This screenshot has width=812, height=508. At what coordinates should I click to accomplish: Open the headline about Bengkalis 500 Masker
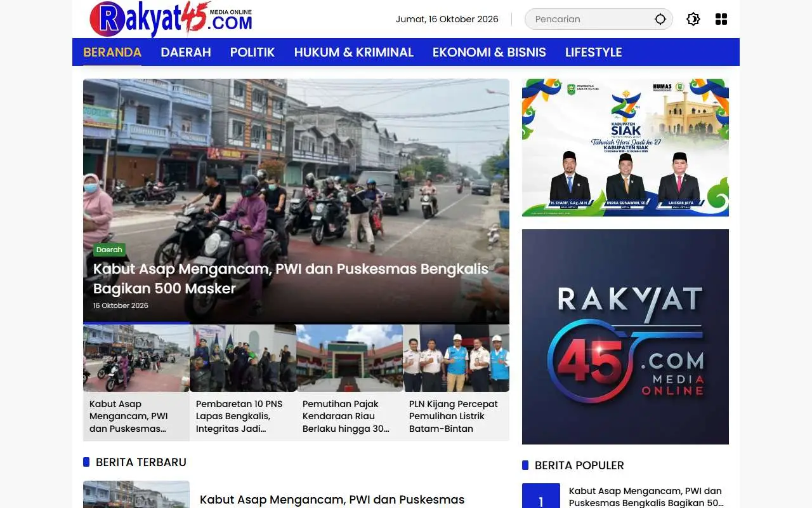[x=291, y=279]
